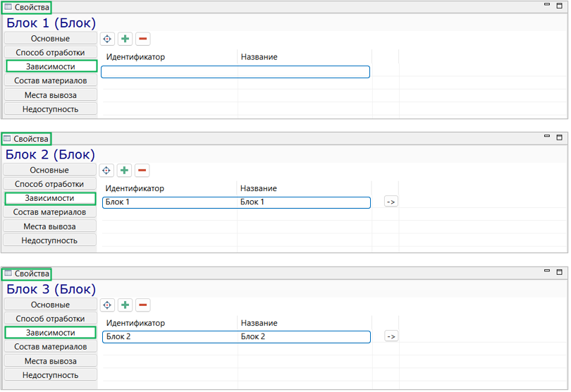Select Блок 1 name cell in Блок 2 panel

point(304,202)
